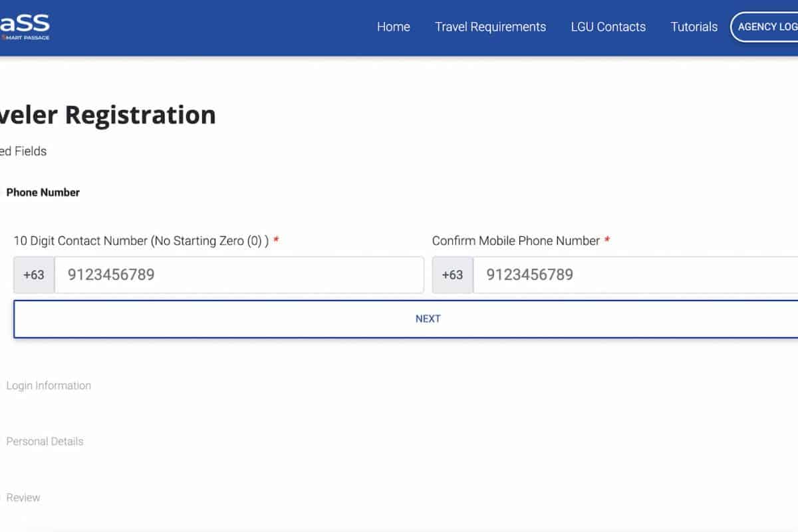The height and width of the screenshot is (532, 798).
Task: Open LGU Contacts in the navigation bar
Action: pos(608,27)
